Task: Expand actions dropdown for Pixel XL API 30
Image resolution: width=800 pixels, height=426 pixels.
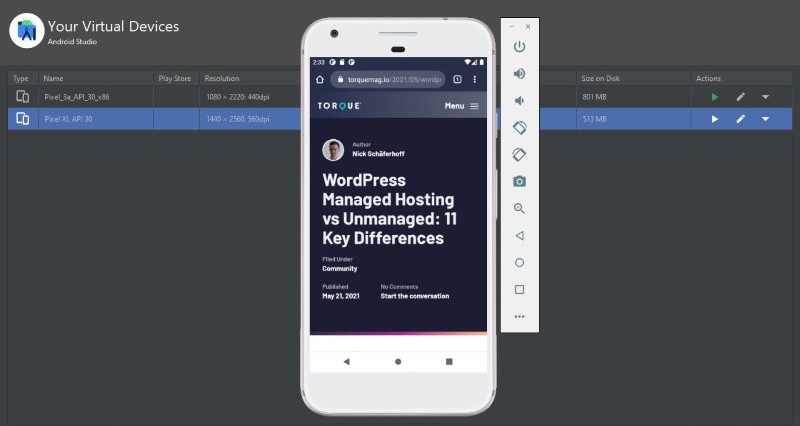Action: 766,119
